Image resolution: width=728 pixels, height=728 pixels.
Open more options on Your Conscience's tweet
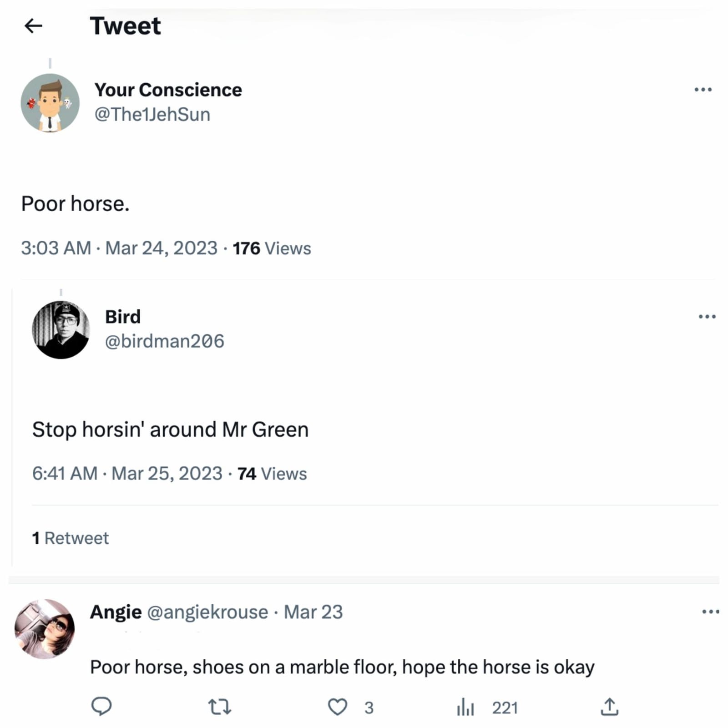[x=703, y=90]
